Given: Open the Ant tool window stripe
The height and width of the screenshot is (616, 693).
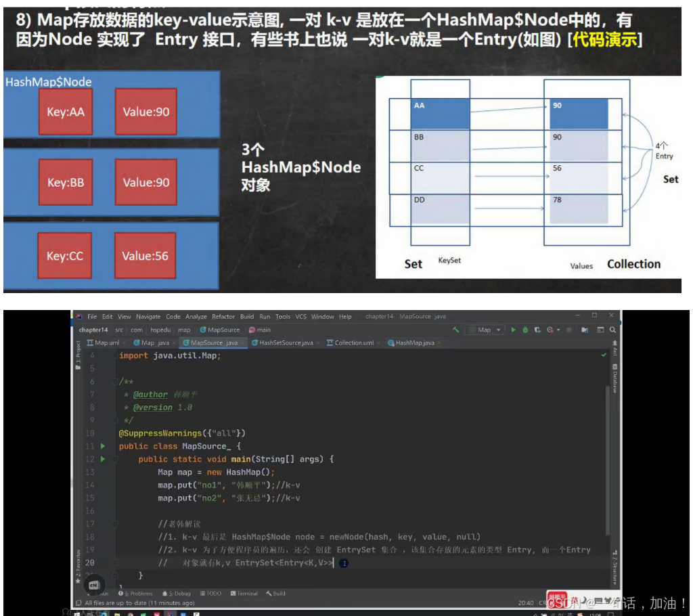Looking at the screenshot, I should click(614, 348).
